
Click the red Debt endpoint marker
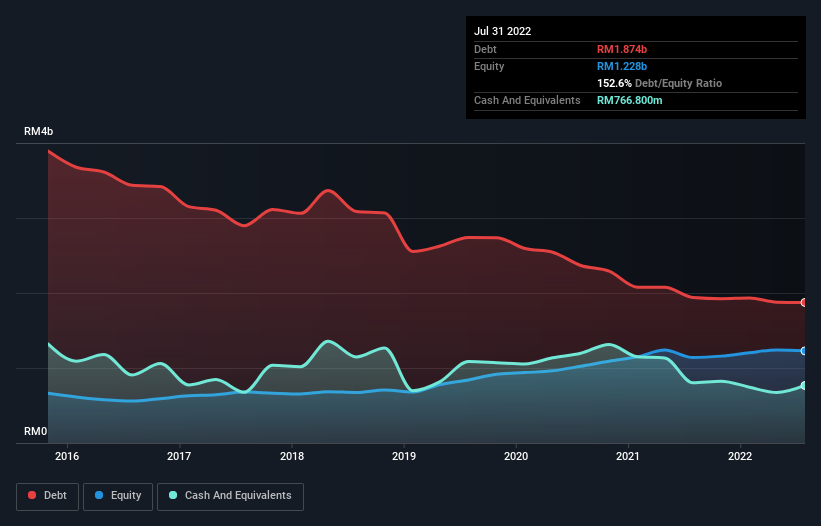pyautogui.click(x=804, y=303)
